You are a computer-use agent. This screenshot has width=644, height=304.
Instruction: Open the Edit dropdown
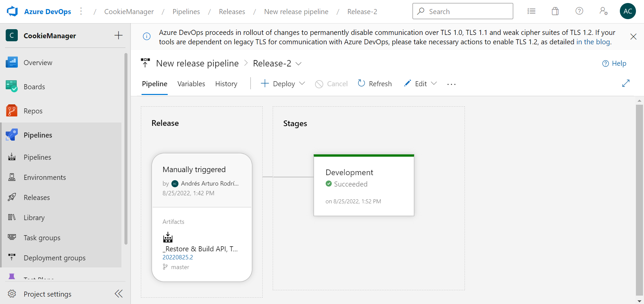pyautogui.click(x=420, y=84)
